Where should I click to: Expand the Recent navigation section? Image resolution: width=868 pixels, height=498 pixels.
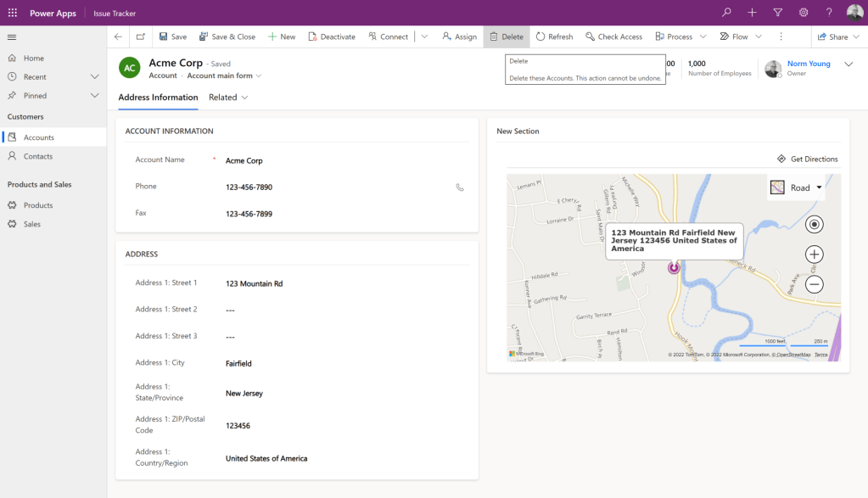95,77
